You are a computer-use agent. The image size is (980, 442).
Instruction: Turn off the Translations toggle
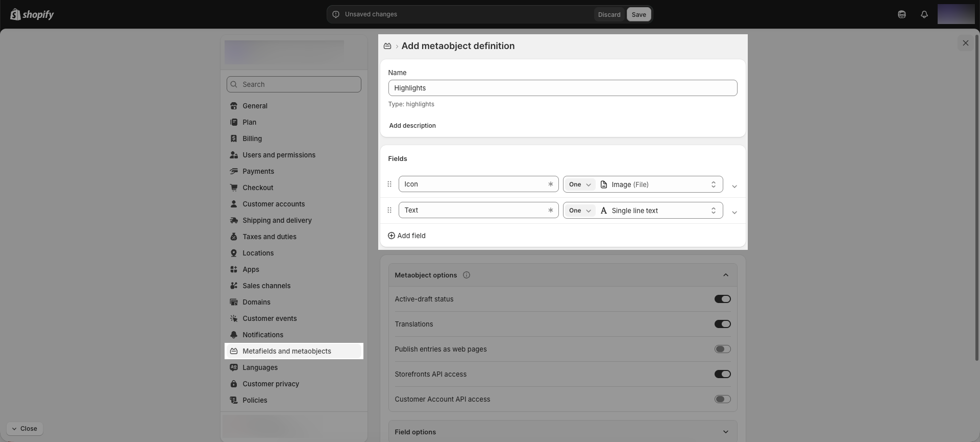pyautogui.click(x=722, y=324)
